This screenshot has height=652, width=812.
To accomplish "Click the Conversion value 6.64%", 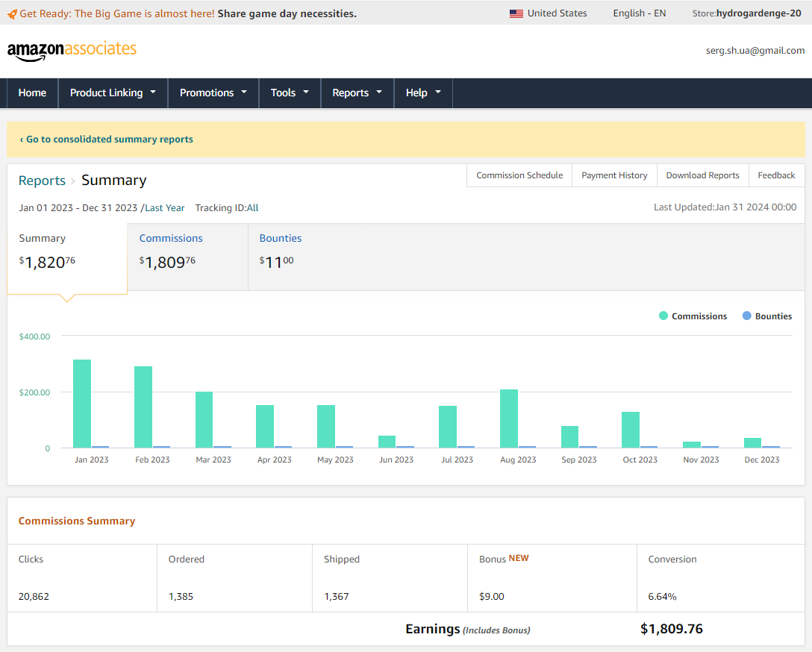I will click(662, 597).
